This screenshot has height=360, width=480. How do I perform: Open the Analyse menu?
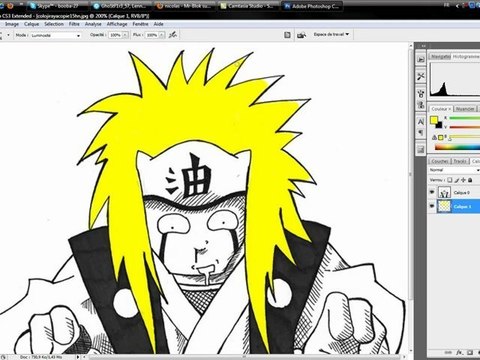93,24
